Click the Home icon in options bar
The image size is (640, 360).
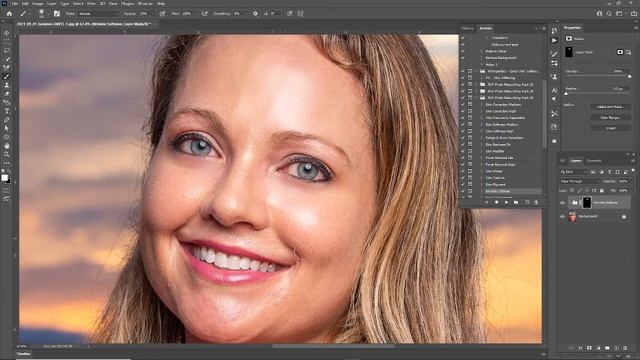click(x=9, y=13)
